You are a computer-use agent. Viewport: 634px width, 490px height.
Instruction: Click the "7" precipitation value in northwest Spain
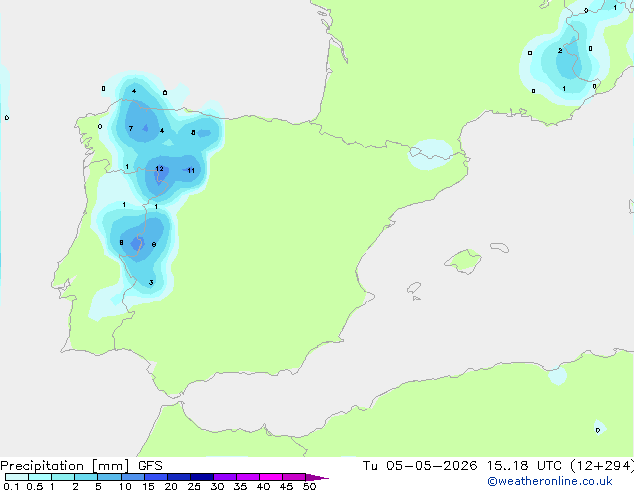click(x=131, y=129)
